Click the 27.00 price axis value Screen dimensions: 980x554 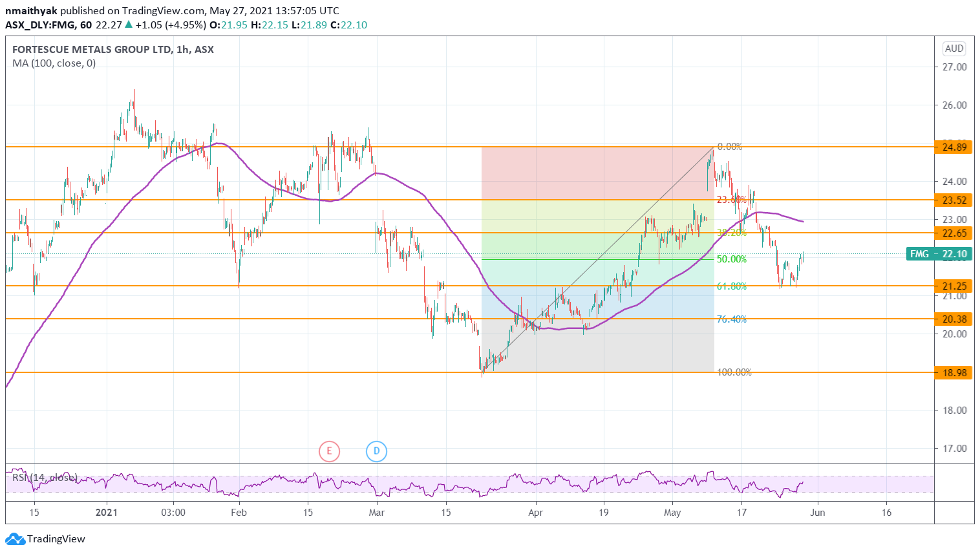tap(955, 67)
